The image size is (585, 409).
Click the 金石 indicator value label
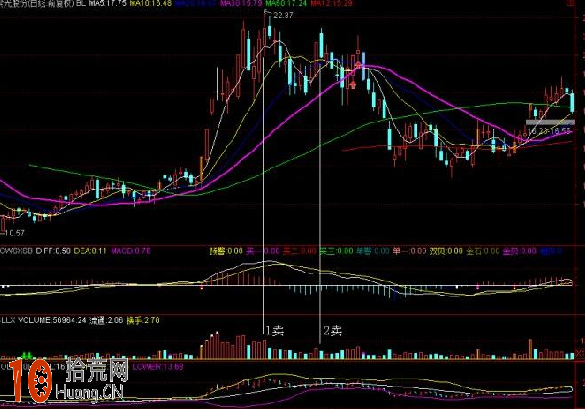coord(482,251)
